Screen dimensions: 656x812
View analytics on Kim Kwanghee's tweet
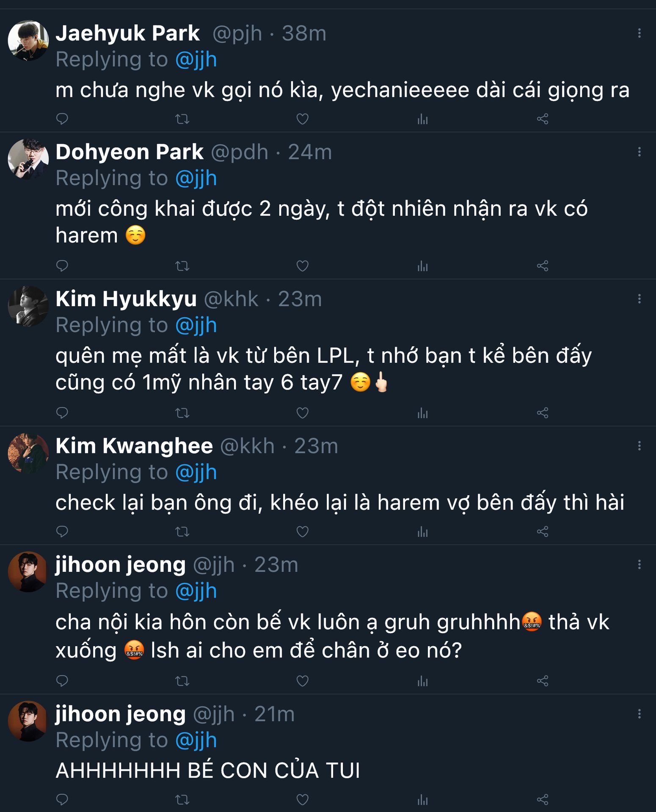422,532
